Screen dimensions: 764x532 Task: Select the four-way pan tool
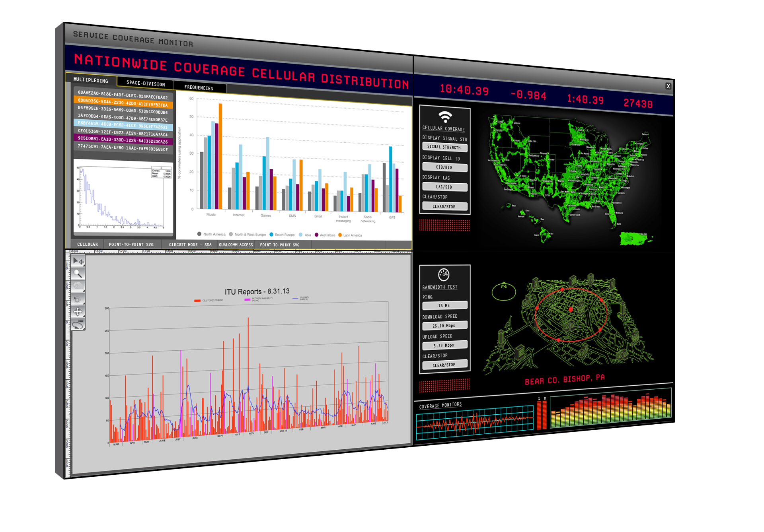78,312
